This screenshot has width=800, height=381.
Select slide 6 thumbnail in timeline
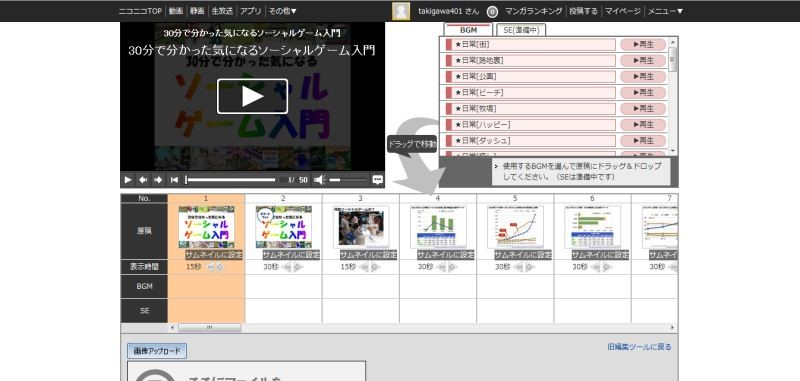592,227
